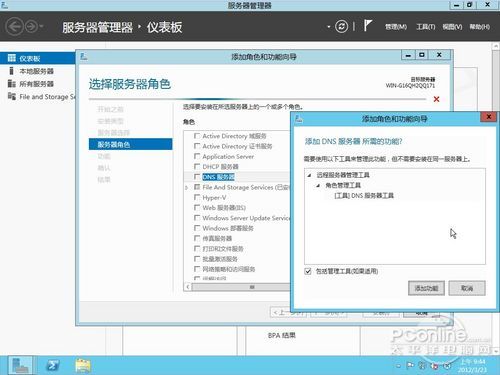Open the 工具(T) menu
This screenshot has width=500, height=375.
(426, 27)
